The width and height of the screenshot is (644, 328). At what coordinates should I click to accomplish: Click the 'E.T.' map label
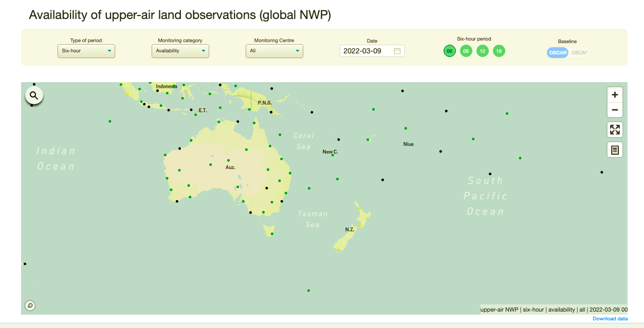[x=203, y=110]
